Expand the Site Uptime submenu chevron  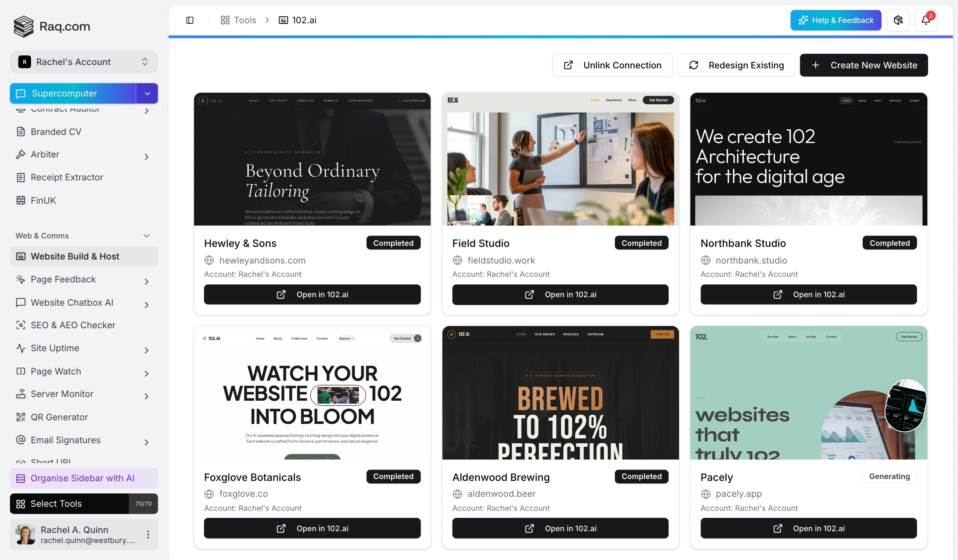[146, 350]
